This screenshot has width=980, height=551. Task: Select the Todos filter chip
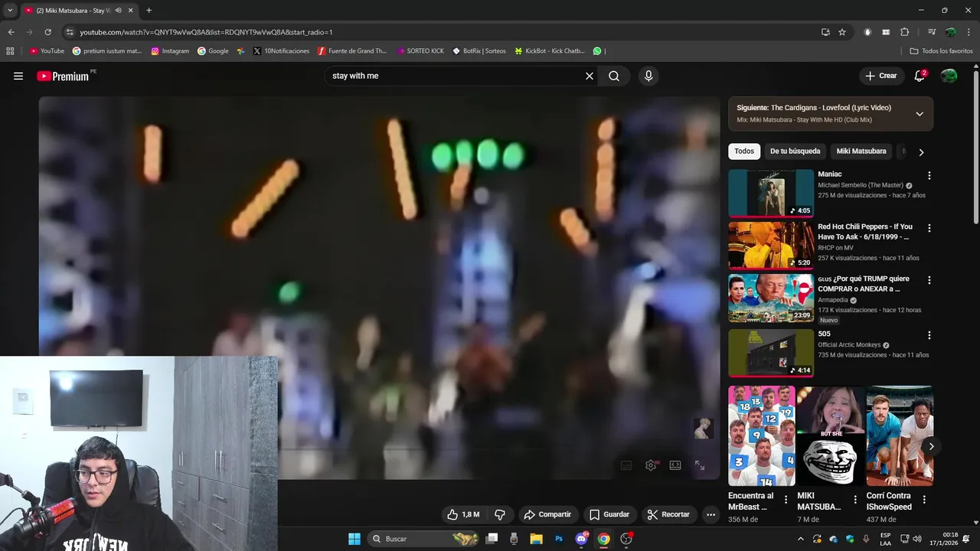click(744, 152)
